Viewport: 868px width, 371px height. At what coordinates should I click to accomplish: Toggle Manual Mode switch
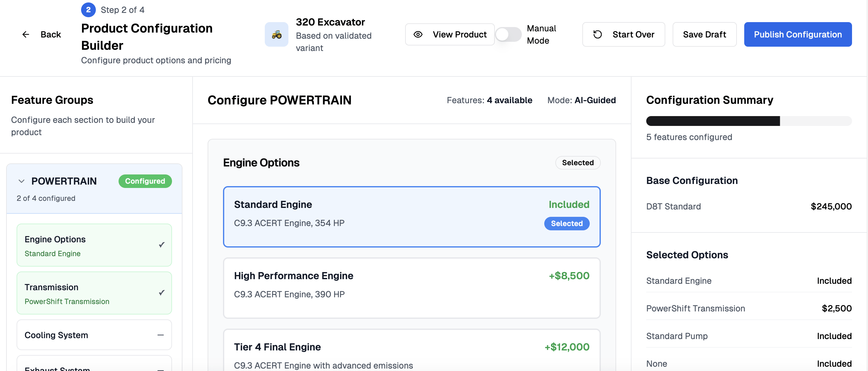coord(508,34)
